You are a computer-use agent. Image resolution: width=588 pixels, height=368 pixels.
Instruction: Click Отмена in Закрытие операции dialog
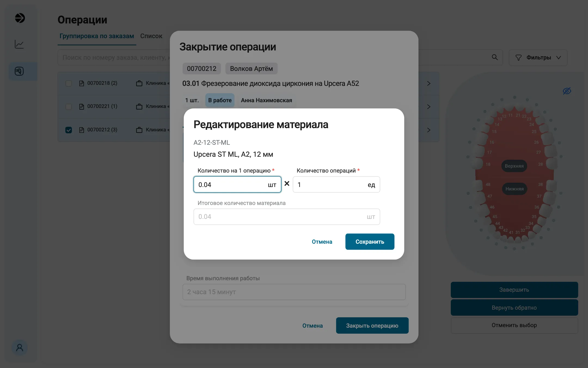(313, 325)
